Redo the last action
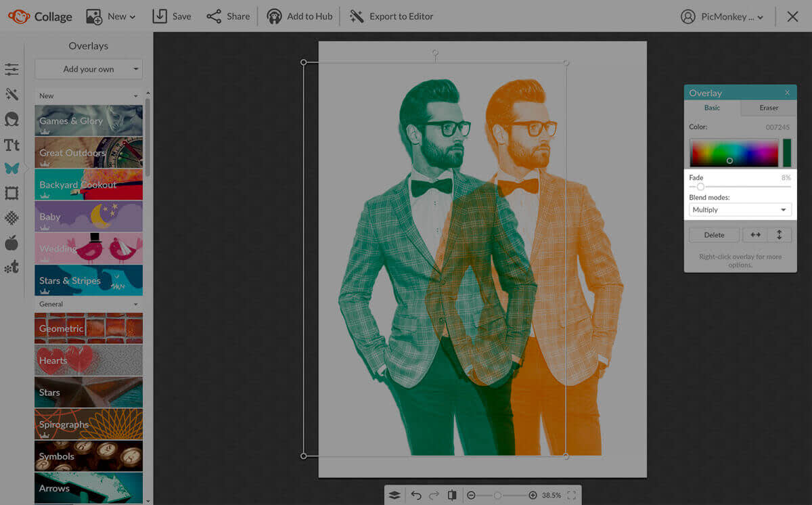Image resolution: width=812 pixels, height=505 pixels. (x=434, y=496)
